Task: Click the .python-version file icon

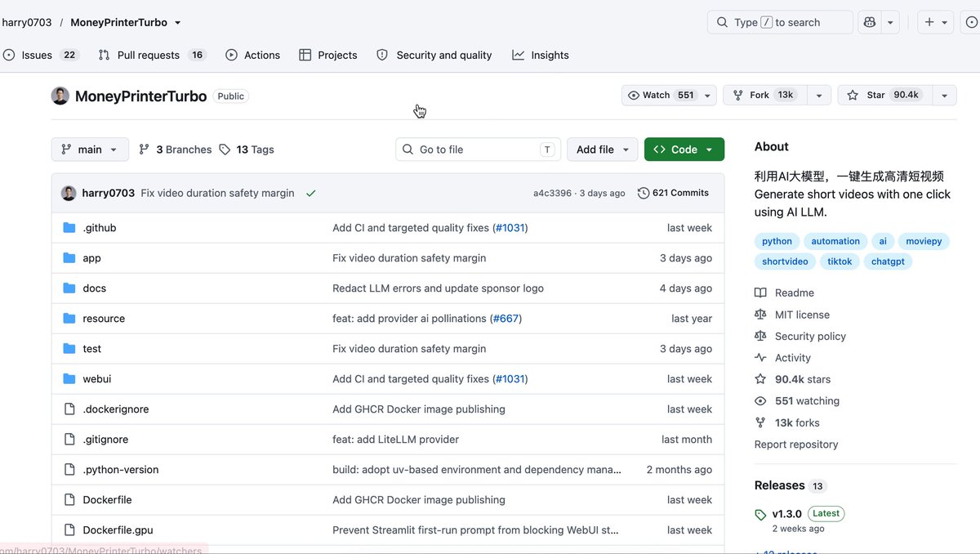Action: coord(69,470)
